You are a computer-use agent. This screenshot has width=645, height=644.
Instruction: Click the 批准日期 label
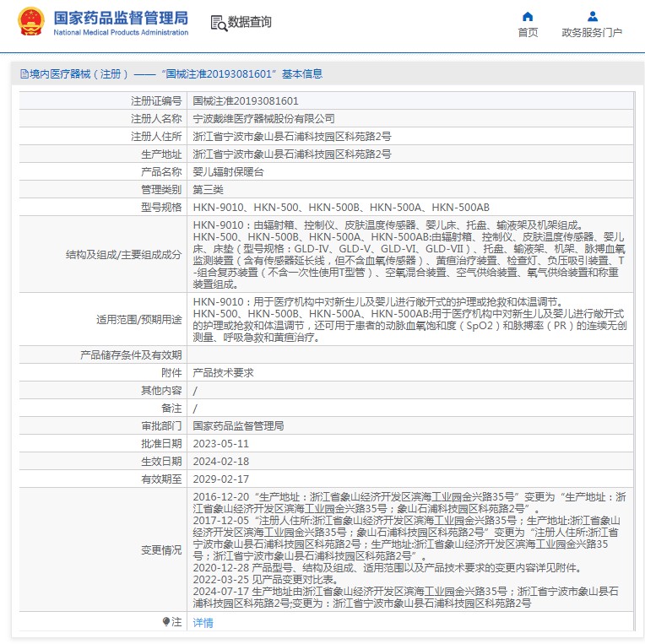[161, 444]
